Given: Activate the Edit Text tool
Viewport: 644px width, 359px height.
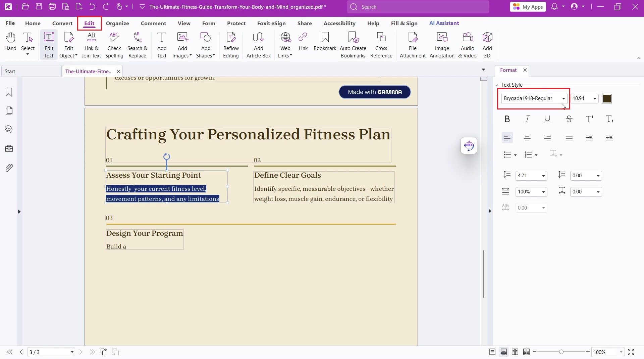Looking at the screenshot, I should (49, 45).
